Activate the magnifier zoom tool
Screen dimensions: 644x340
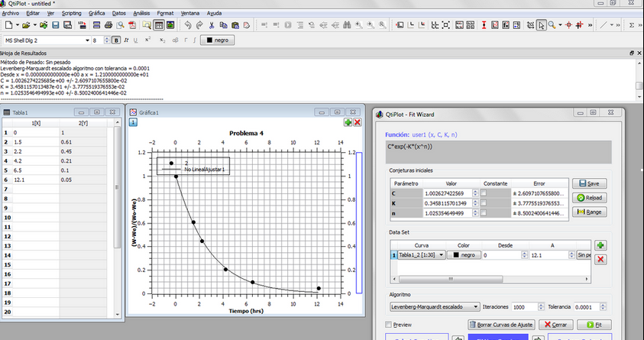click(552, 25)
